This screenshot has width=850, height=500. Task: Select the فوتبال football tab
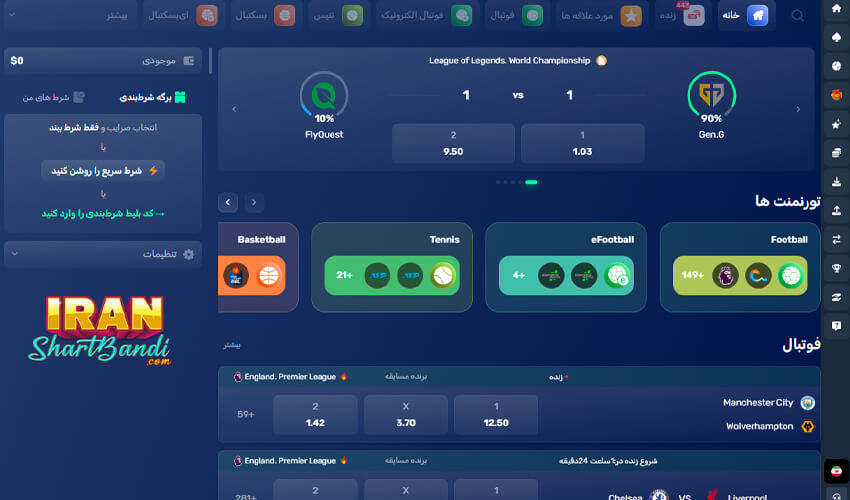tap(516, 15)
